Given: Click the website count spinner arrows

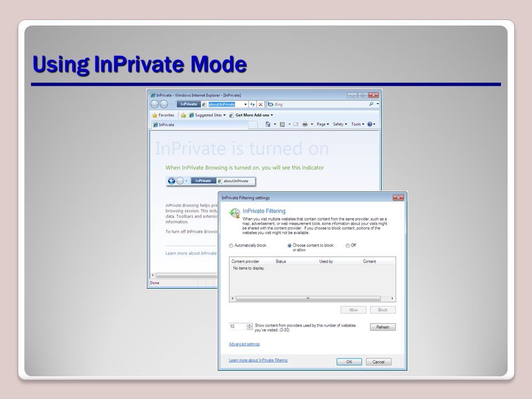Looking at the screenshot, I should coord(249,326).
